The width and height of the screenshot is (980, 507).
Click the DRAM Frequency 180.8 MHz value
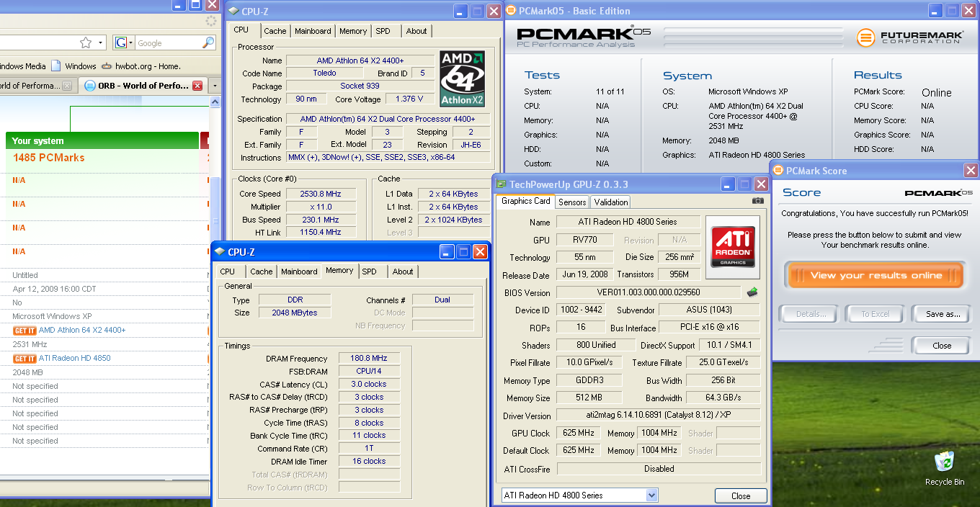(368, 359)
